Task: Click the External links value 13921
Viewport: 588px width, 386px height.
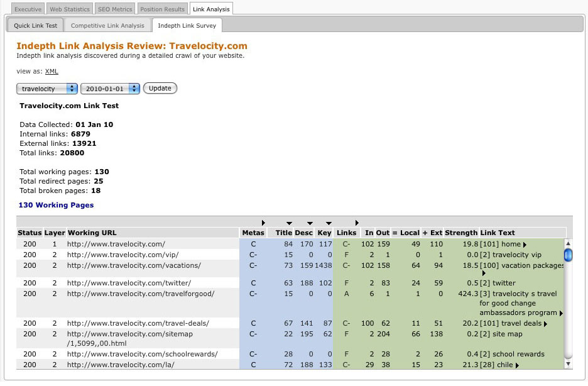Action: (84, 143)
